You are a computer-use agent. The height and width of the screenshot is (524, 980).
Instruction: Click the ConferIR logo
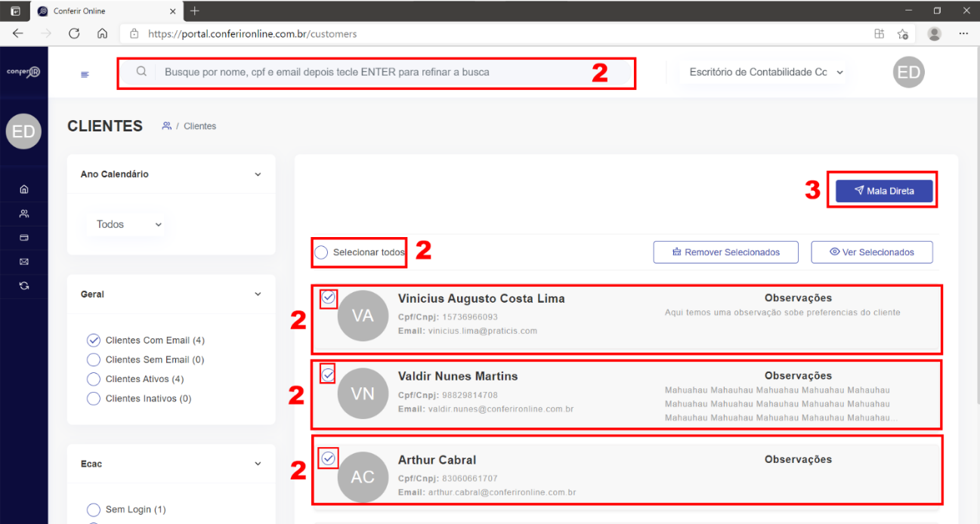click(23, 72)
